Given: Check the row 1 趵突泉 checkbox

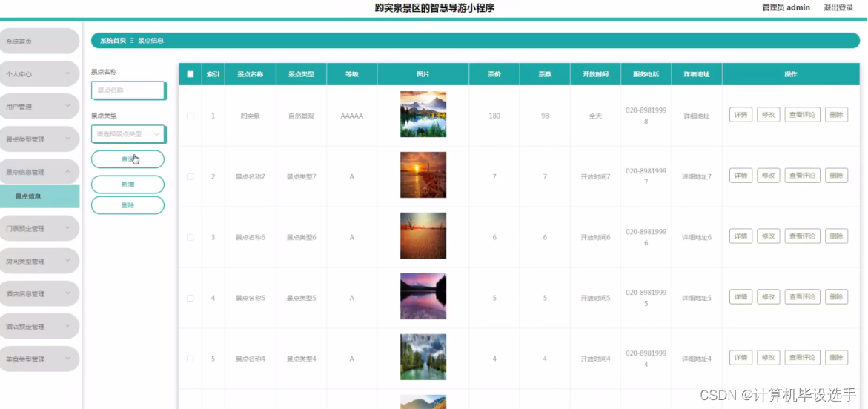Looking at the screenshot, I should 191,116.
